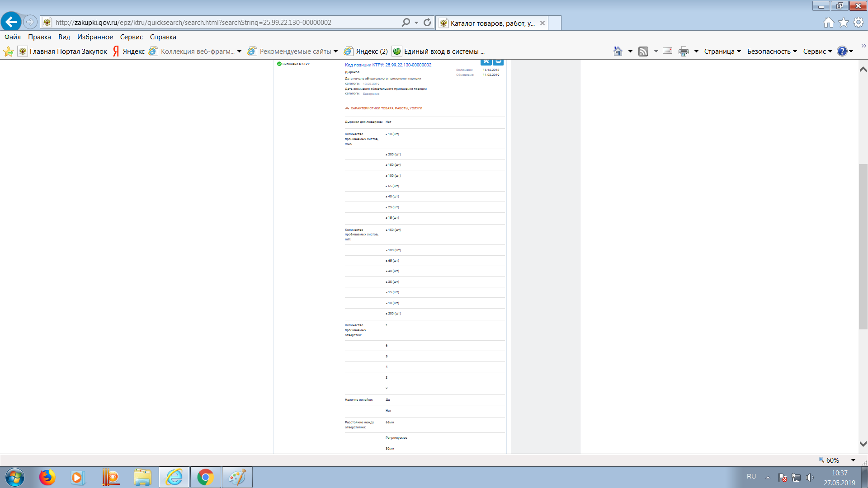Open the Избранное menu
Screen dimensions: 868x488
coord(95,37)
